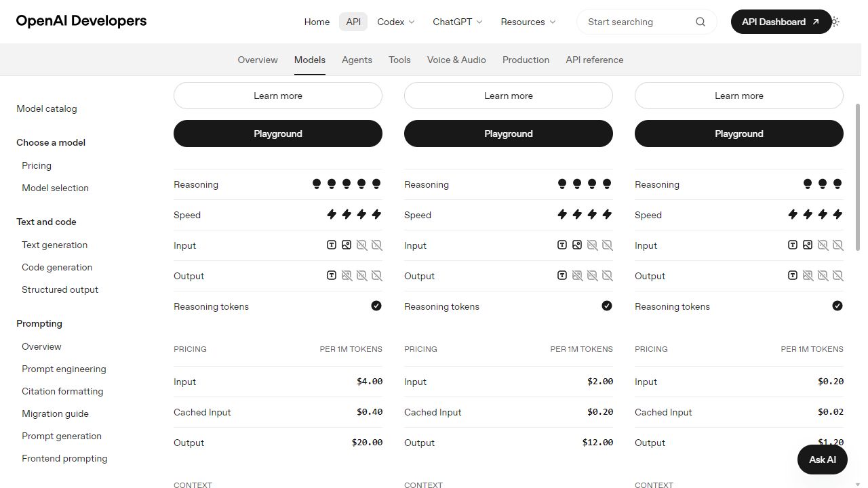868x488 pixels.
Task: Click the OpenAI Developers logo
Action: tap(81, 21)
